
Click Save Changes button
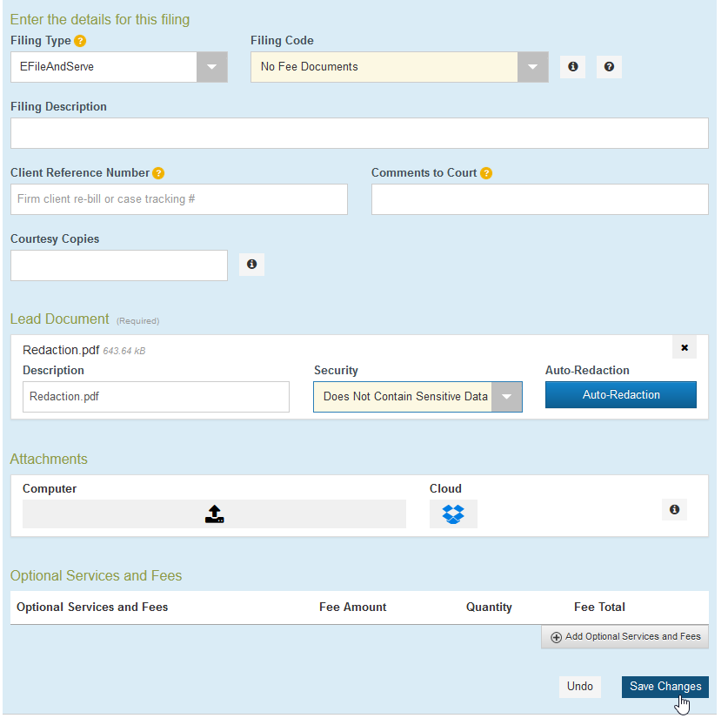click(x=665, y=687)
